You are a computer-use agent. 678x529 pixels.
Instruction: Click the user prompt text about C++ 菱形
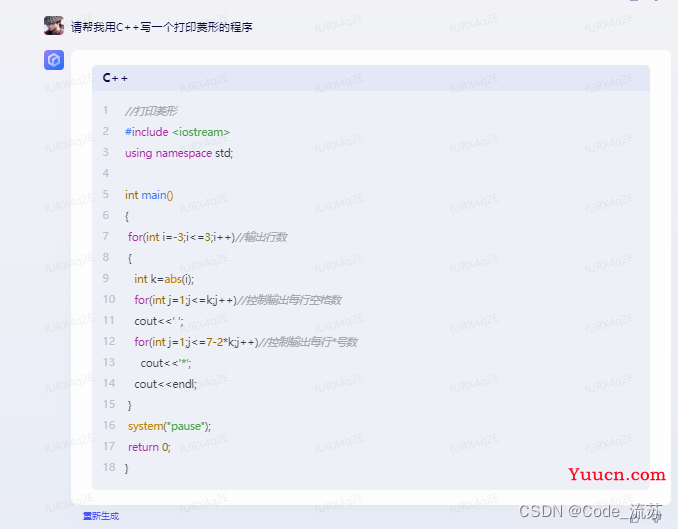[x=161, y=27]
